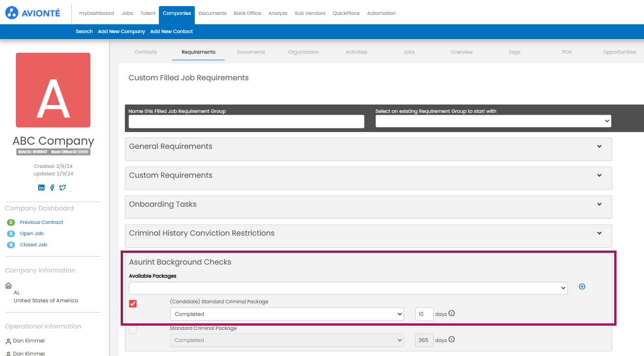Check the unchecked Standard Criminal Package checkbox
The width and height of the screenshot is (644, 356).
[133, 330]
